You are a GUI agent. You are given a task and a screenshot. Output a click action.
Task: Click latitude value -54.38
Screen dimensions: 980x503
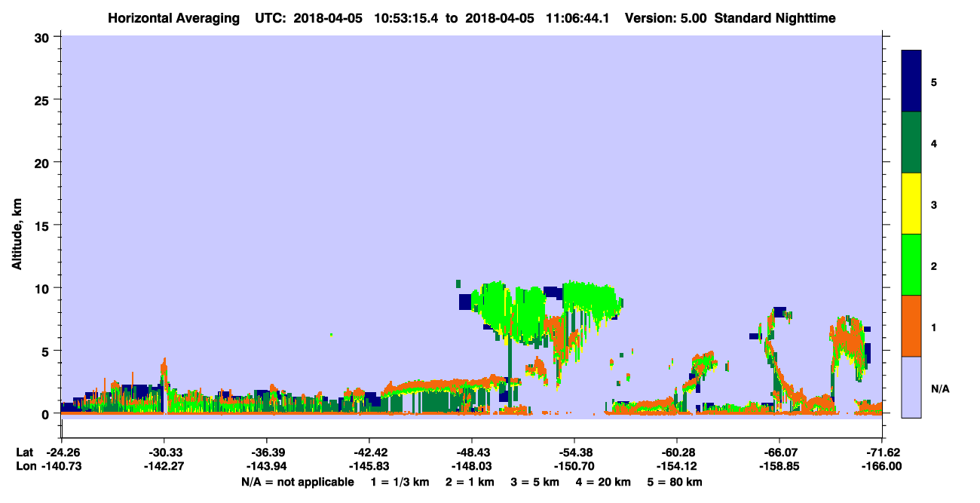click(574, 452)
